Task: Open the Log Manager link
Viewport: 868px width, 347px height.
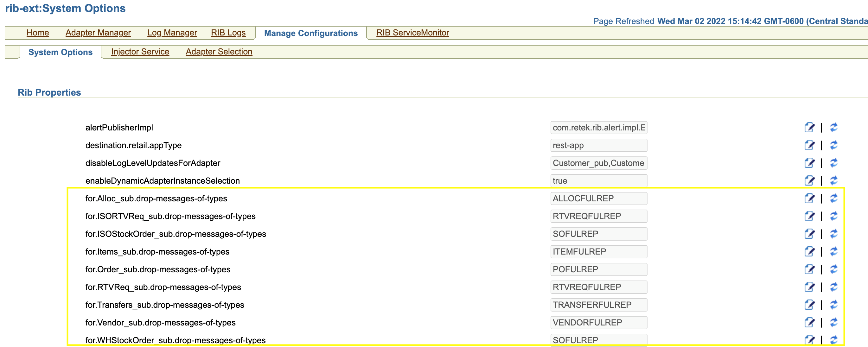Action: coord(172,33)
